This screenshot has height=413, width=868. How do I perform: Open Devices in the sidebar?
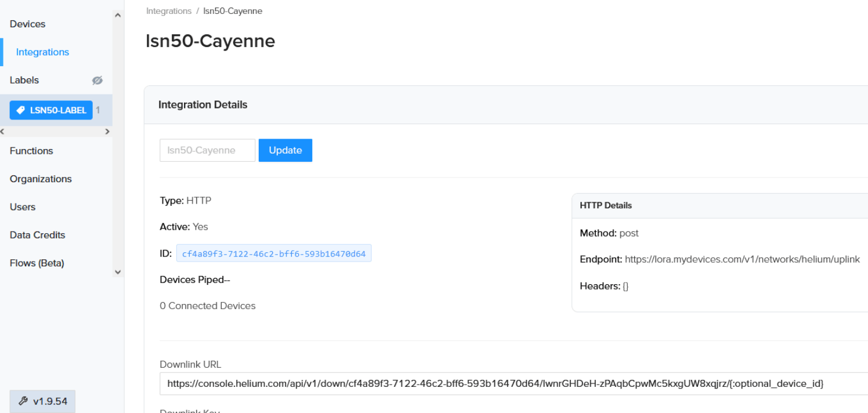(x=27, y=24)
